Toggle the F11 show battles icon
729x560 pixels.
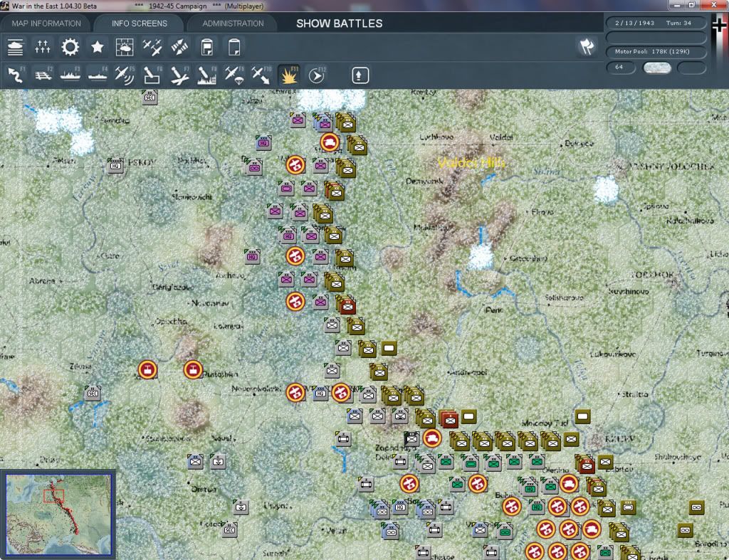click(289, 75)
